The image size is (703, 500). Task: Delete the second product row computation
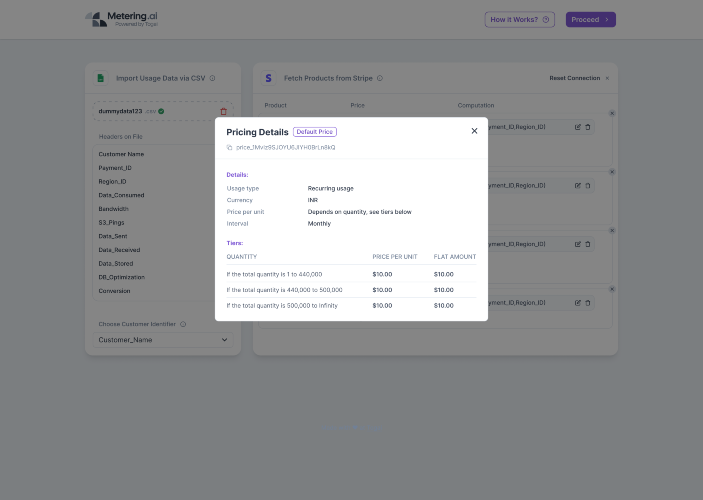coord(588,186)
